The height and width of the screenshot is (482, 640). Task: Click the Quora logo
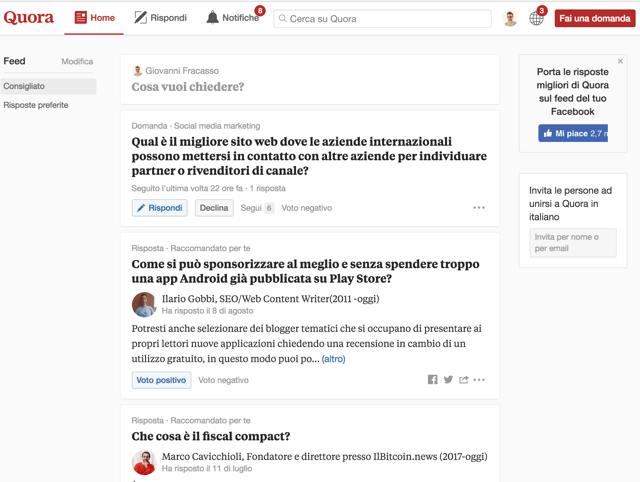point(29,18)
